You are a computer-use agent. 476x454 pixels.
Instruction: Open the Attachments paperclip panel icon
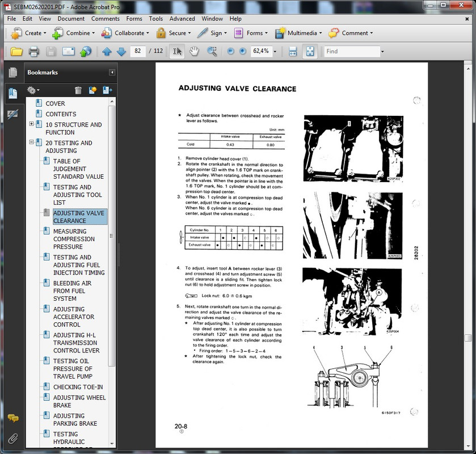tap(12, 439)
